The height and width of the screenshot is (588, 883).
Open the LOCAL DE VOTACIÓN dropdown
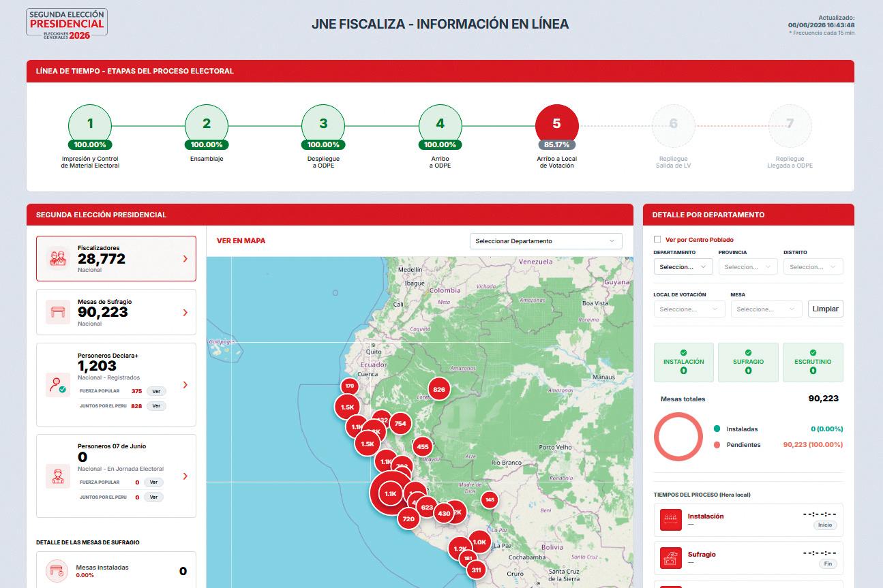point(689,309)
